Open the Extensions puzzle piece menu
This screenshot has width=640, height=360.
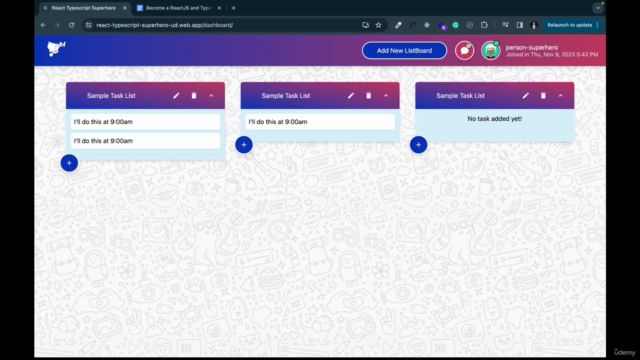(x=484, y=25)
